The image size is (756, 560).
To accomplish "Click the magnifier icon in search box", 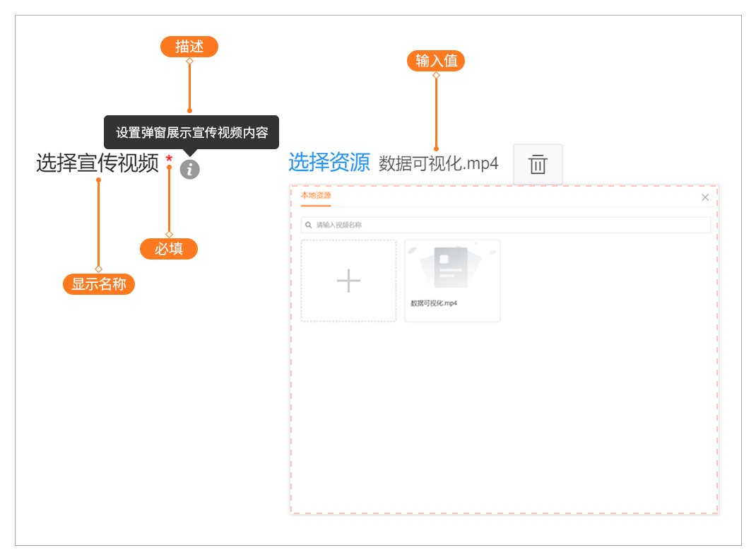I will (x=309, y=225).
